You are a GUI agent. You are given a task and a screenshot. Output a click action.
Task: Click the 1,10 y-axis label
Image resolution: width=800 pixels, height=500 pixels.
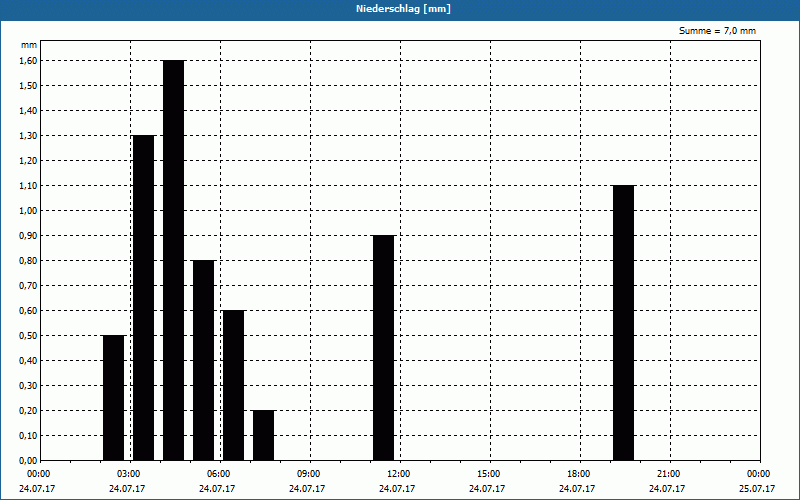[x=29, y=186]
